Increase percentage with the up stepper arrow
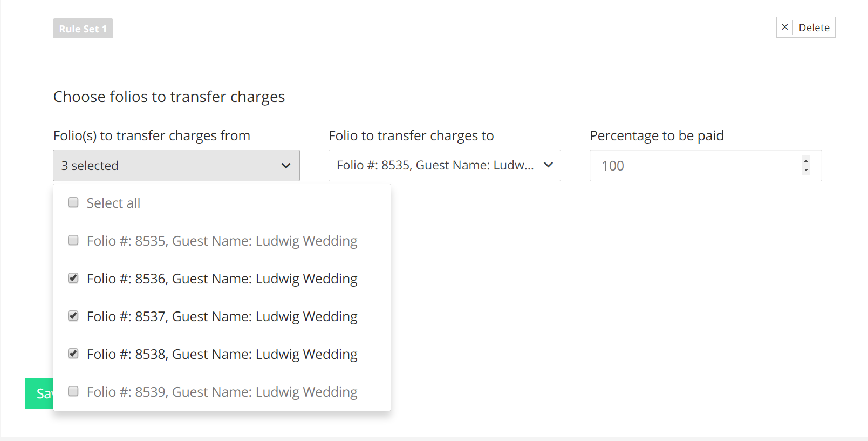This screenshot has height=441, width=868. [806, 160]
